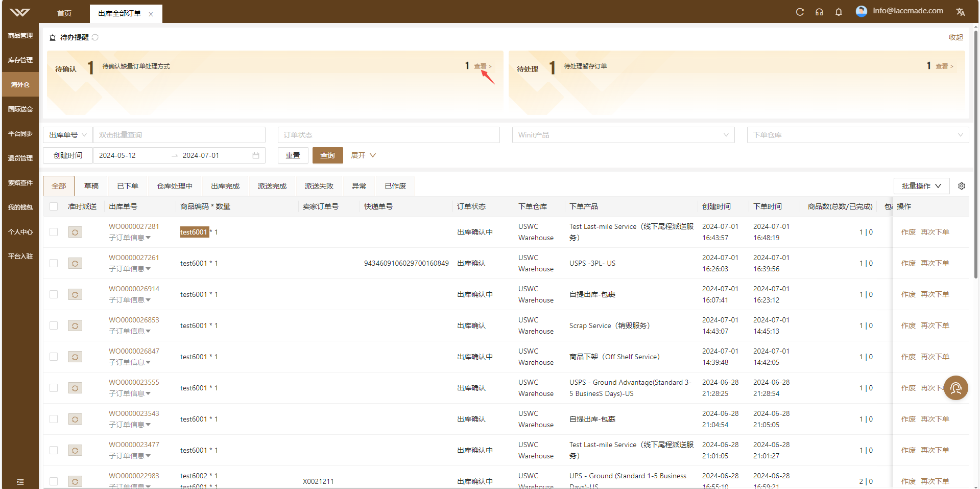Click on-time delivery icon for WO0000023555
Viewport: 980px width, 489px height.
click(x=75, y=388)
